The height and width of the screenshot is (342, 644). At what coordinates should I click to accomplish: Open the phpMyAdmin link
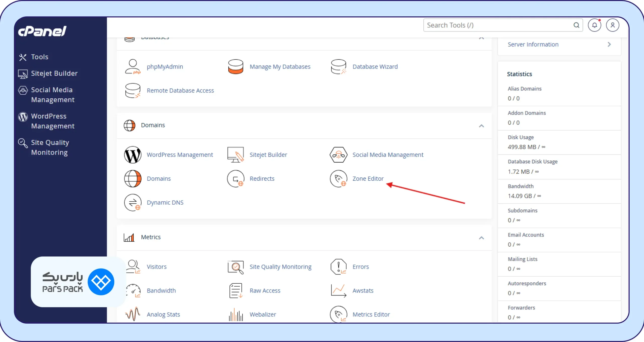[165, 67]
